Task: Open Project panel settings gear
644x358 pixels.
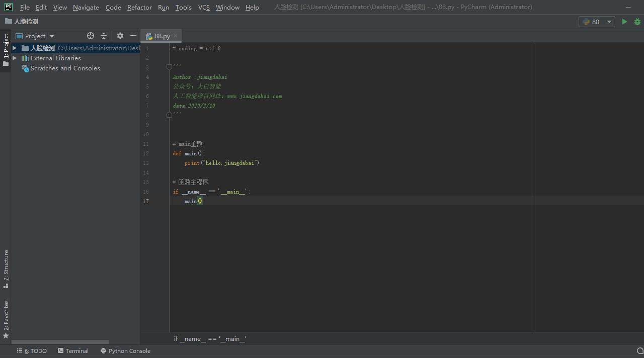Action: 120,36
